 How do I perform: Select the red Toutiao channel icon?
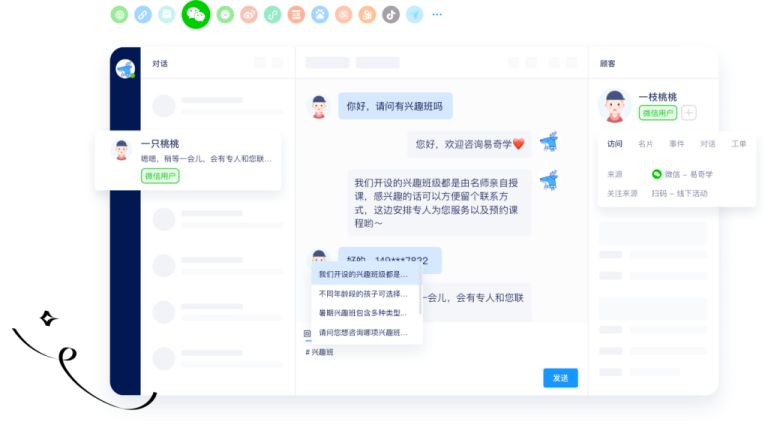point(296,15)
